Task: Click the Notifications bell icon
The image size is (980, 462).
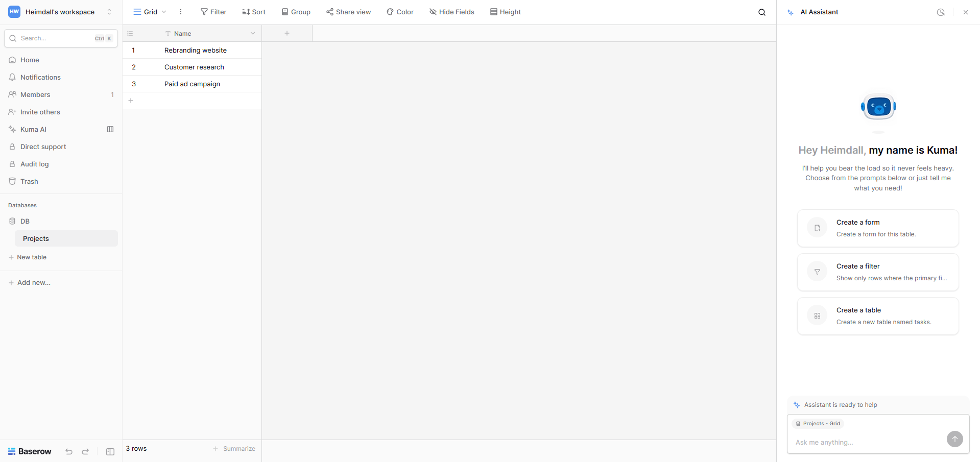Action: [x=12, y=77]
